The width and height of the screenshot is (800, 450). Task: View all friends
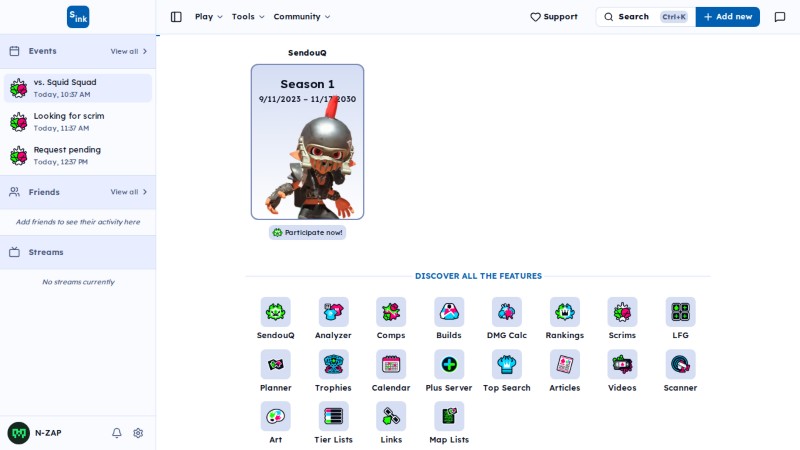[129, 192]
